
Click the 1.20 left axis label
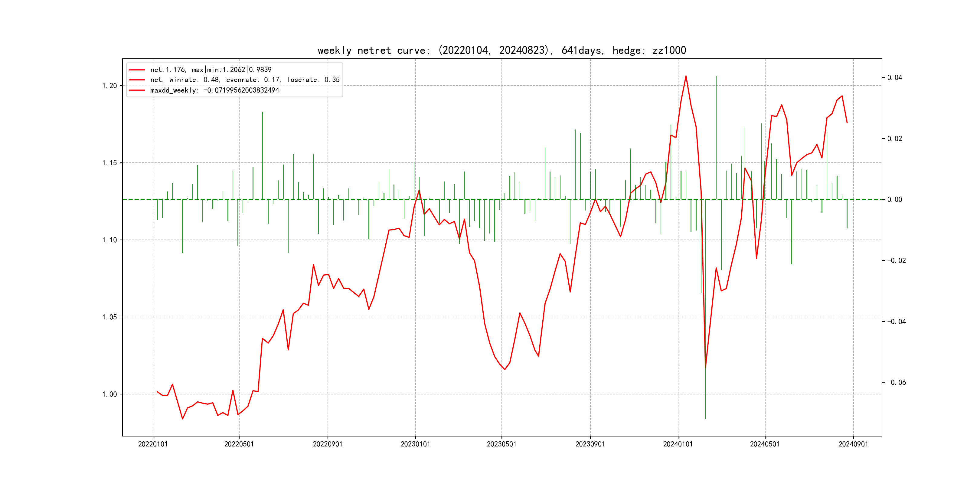coord(109,86)
